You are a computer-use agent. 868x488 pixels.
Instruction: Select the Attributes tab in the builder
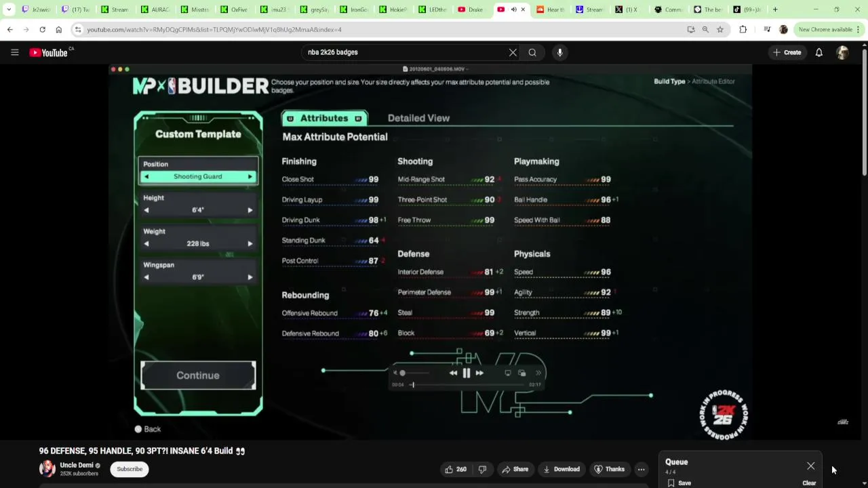[x=324, y=118]
